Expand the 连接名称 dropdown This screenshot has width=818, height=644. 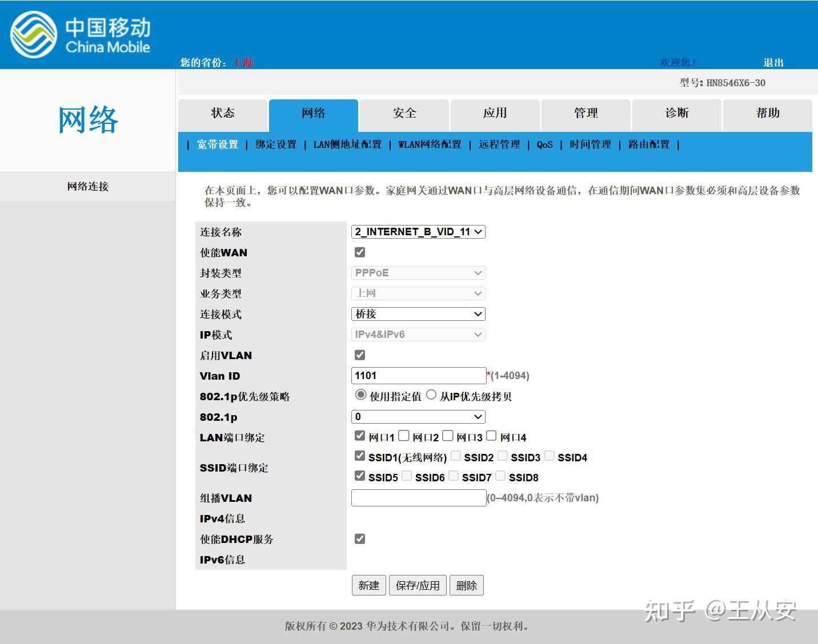click(418, 232)
